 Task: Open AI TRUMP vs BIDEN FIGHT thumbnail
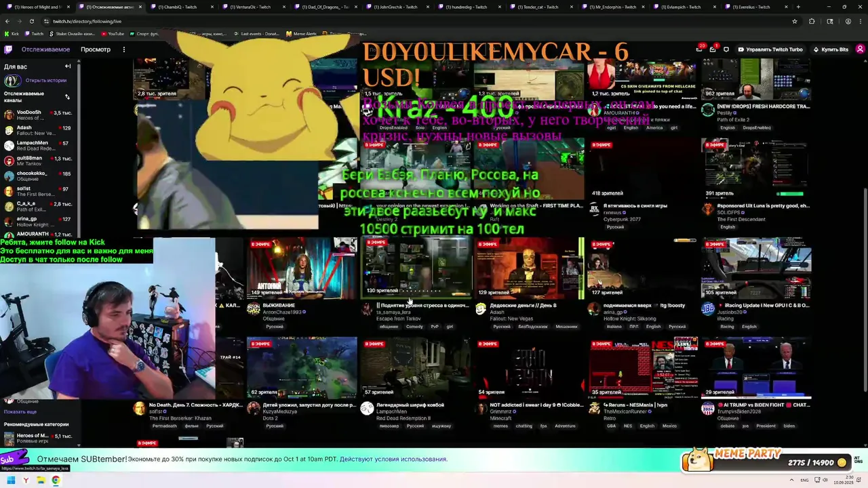tap(756, 367)
